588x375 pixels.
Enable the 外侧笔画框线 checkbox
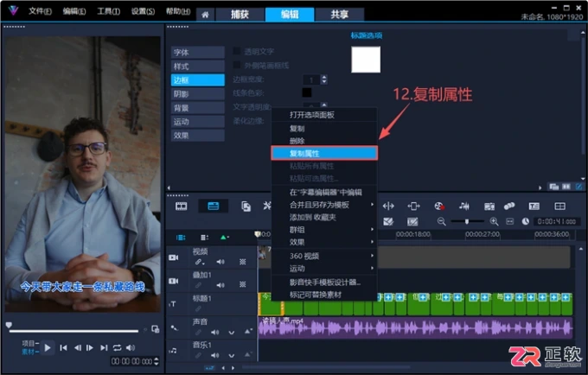point(237,65)
